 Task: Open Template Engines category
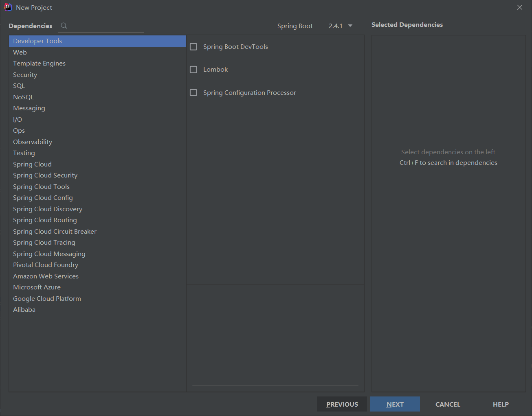97,63
